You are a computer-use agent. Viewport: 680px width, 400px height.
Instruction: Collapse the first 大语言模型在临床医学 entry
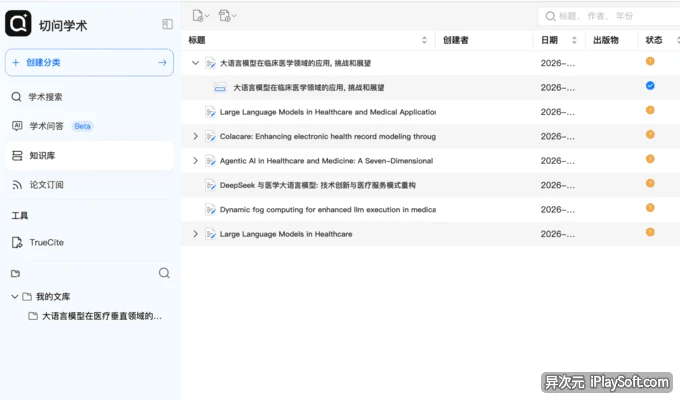point(195,63)
